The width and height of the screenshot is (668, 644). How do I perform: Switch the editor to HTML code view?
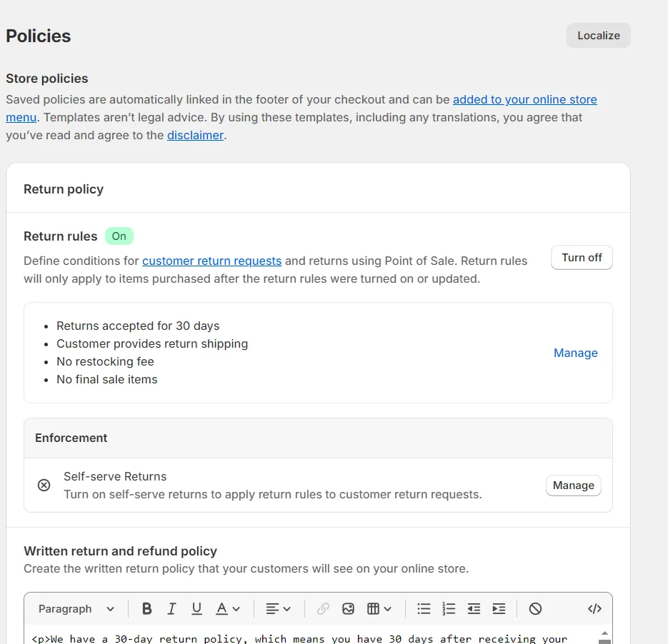pos(594,609)
